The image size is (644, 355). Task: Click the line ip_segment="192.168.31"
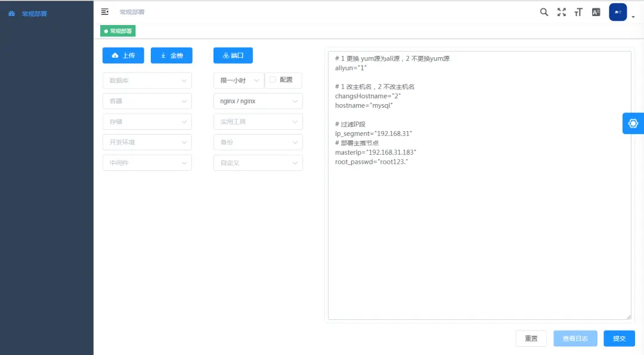pos(373,133)
